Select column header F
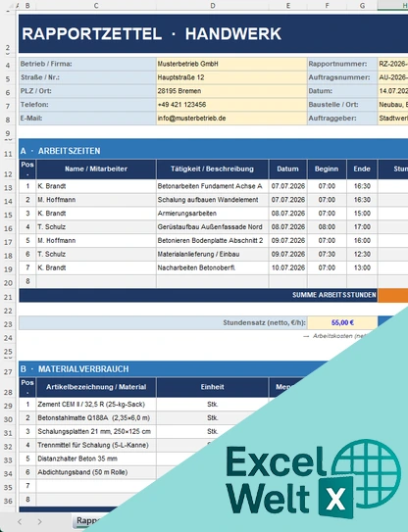 pos(327,6)
